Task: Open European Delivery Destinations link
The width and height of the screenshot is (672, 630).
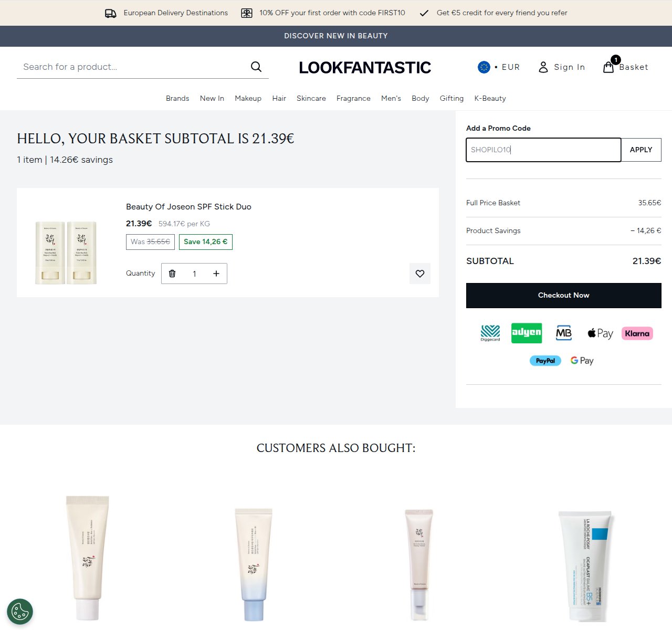Action: click(x=176, y=13)
